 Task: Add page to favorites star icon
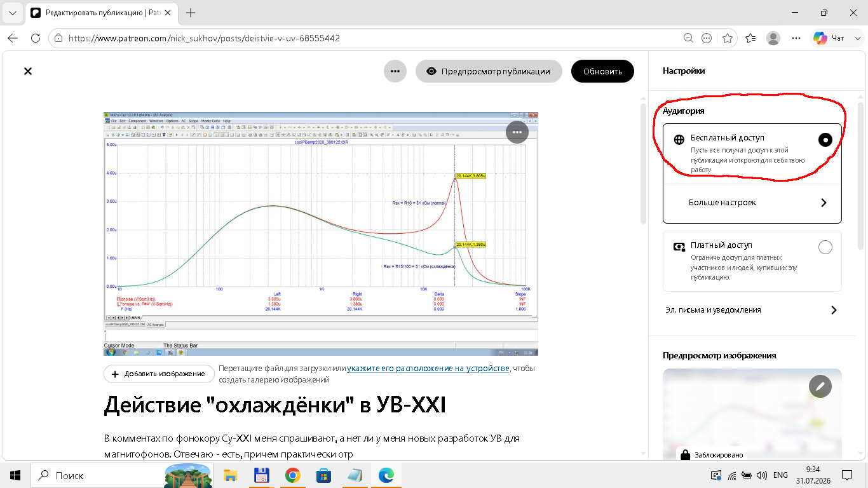tap(728, 38)
